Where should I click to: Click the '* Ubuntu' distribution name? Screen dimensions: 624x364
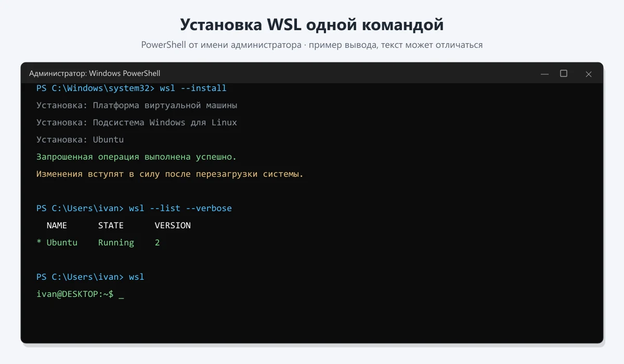pyautogui.click(x=57, y=243)
